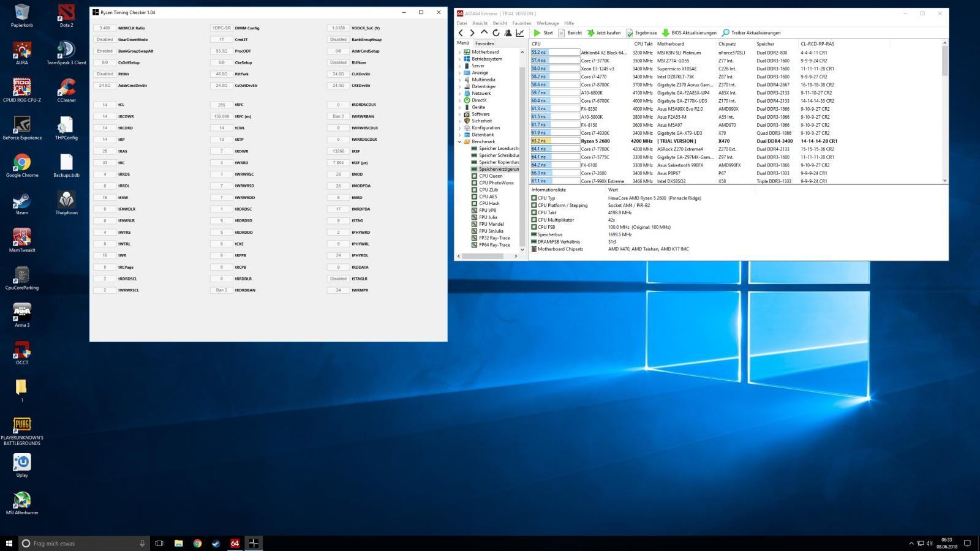Open the Datei menu in AIDA64
The height and width of the screenshot is (551, 980).
[x=462, y=23]
